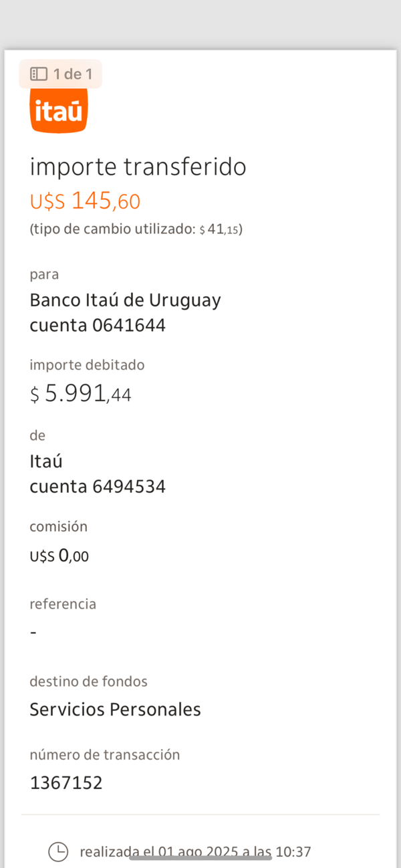Tap the dash under "referencia"

tap(34, 633)
